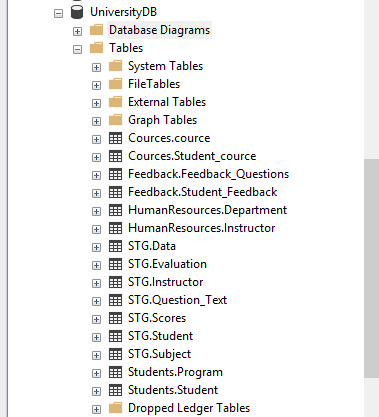
Task: Click the Cources.cource table icon
Action: (x=115, y=138)
